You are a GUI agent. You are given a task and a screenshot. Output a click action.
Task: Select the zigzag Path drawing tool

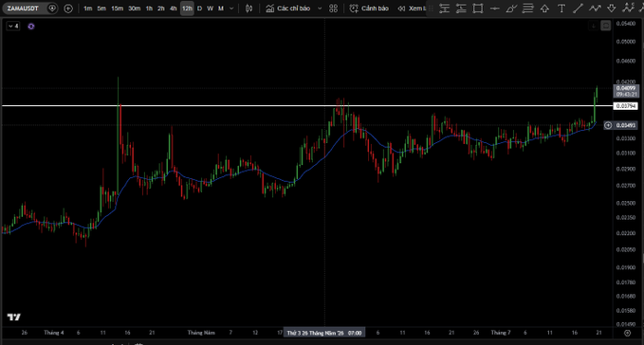[595, 9]
